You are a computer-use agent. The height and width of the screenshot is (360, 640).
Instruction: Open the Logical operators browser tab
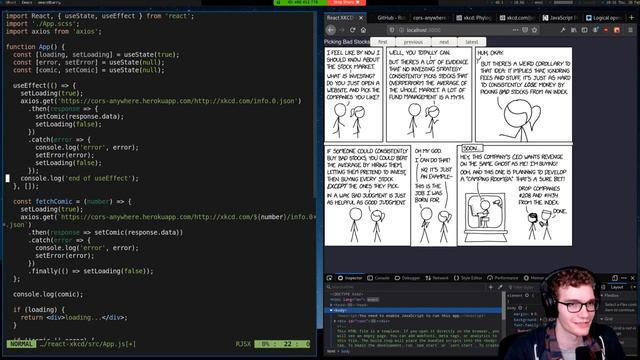603,18
